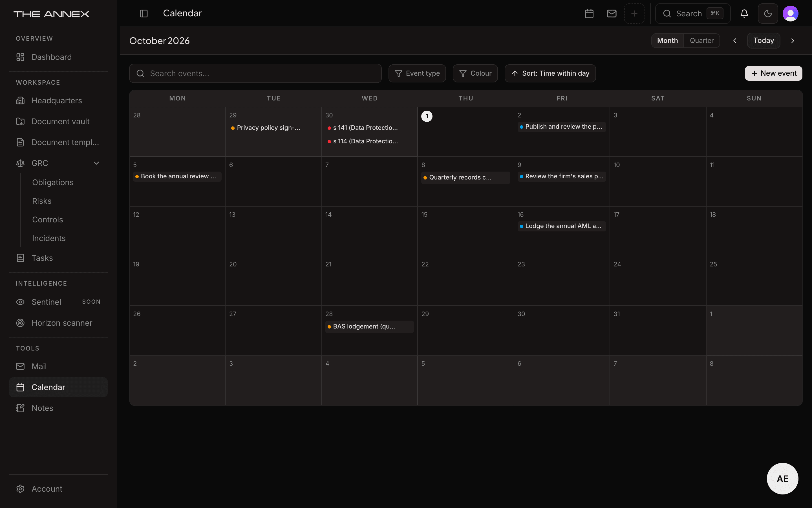This screenshot has height=508, width=812.
Task: Open Lodge the annual AML event
Action: coord(561,226)
